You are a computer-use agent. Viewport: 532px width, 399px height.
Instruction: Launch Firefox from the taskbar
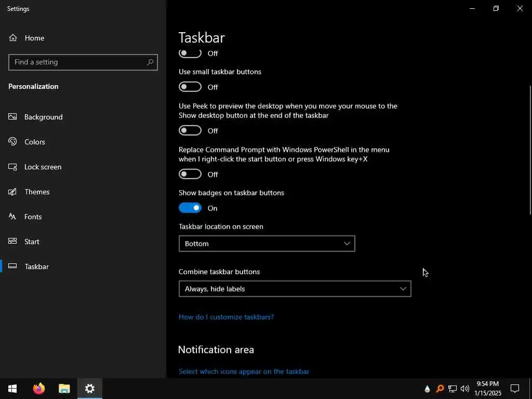(38, 389)
